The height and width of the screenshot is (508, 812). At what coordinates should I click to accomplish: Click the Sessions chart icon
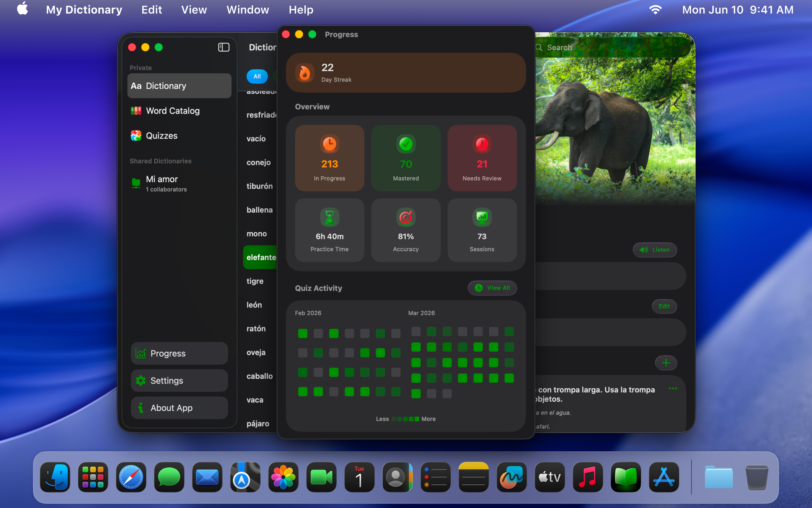tap(482, 217)
